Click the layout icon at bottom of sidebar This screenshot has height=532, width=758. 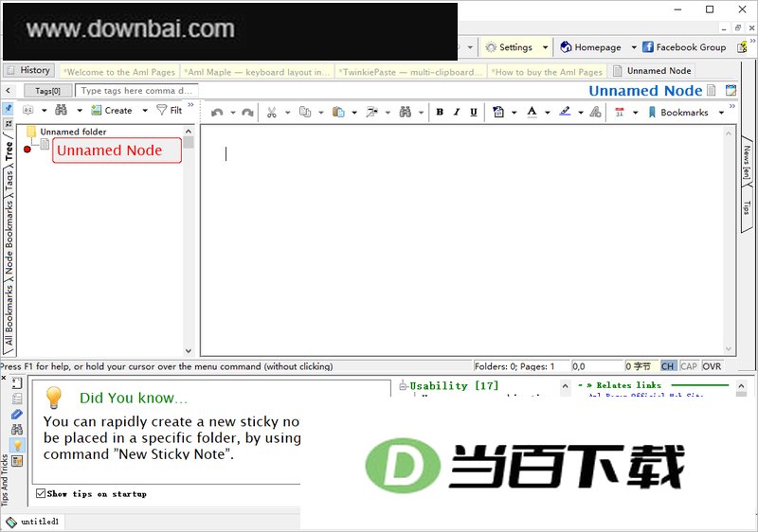17,461
